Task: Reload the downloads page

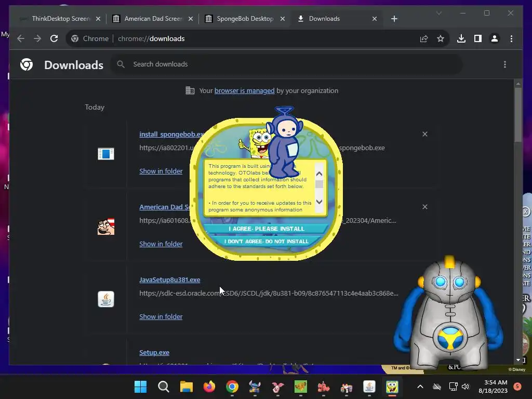Action: tap(54, 38)
